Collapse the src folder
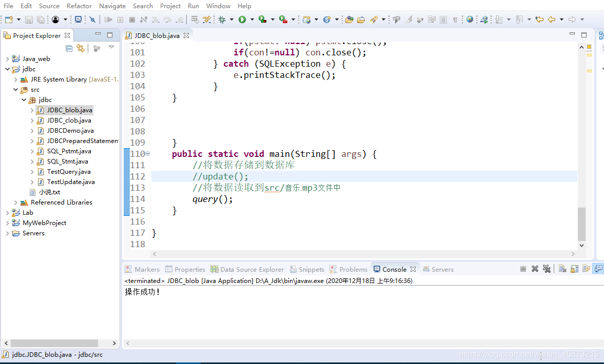 (15, 90)
